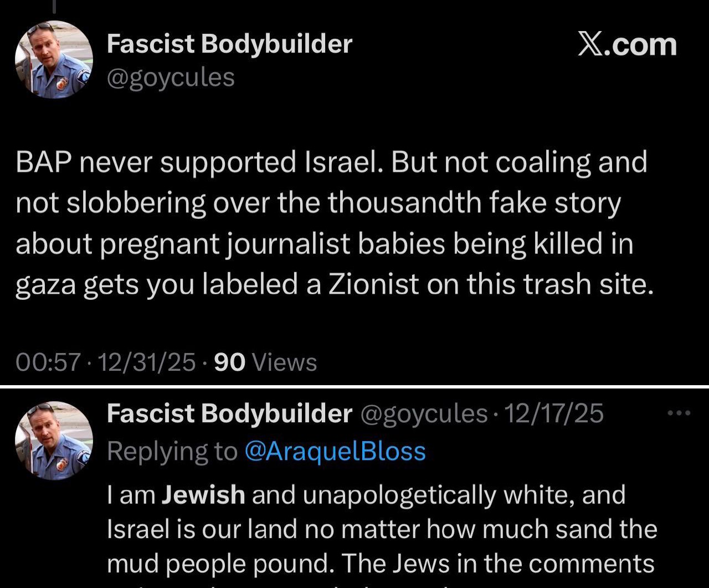Click the X.com logo watermark
Viewport: 709px width, 588px height.
(627, 45)
